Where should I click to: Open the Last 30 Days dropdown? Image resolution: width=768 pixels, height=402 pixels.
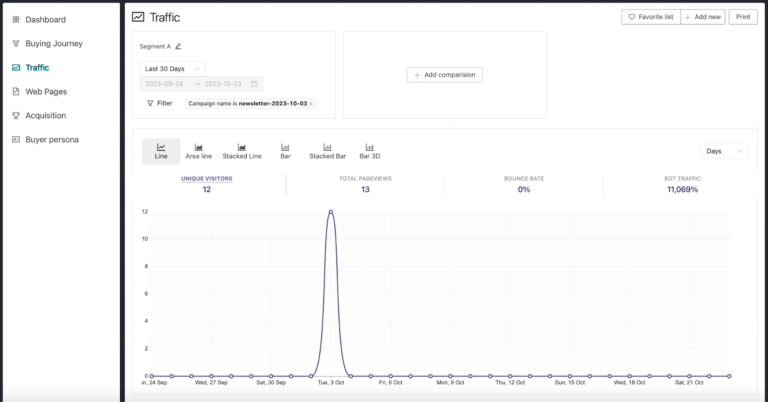point(172,68)
